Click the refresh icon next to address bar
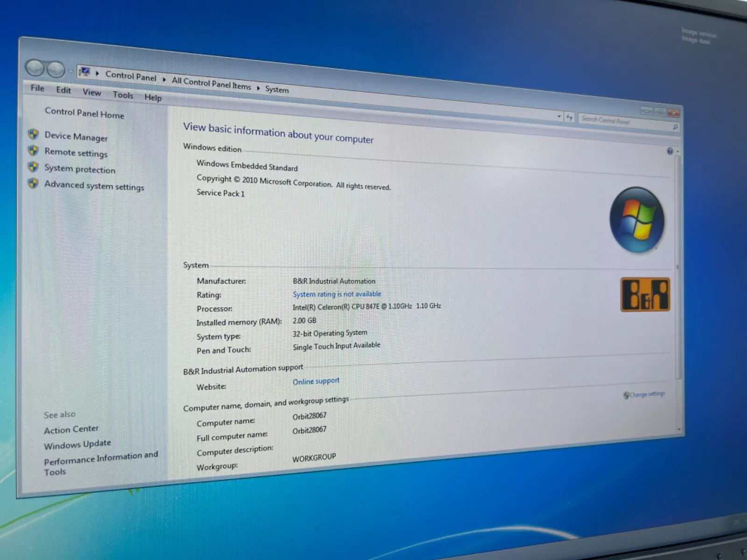The width and height of the screenshot is (747, 560). pyautogui.click(x=569, y=117)
